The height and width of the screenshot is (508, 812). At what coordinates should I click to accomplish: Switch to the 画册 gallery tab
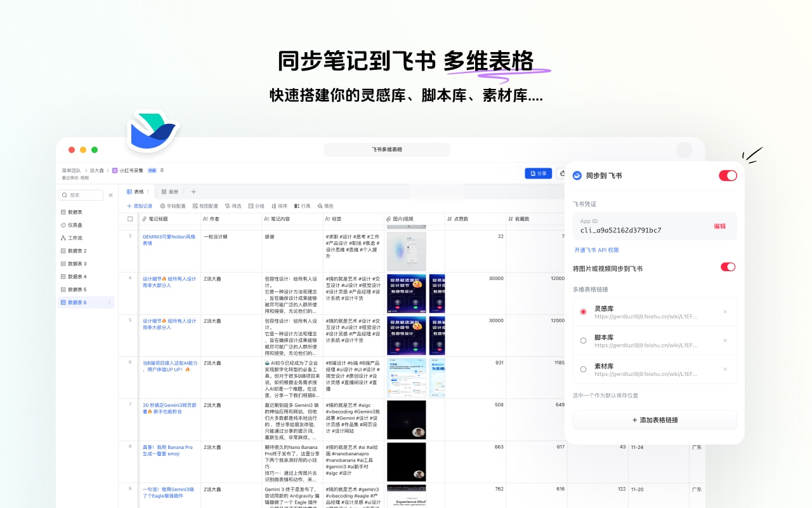tap(169, 192)
